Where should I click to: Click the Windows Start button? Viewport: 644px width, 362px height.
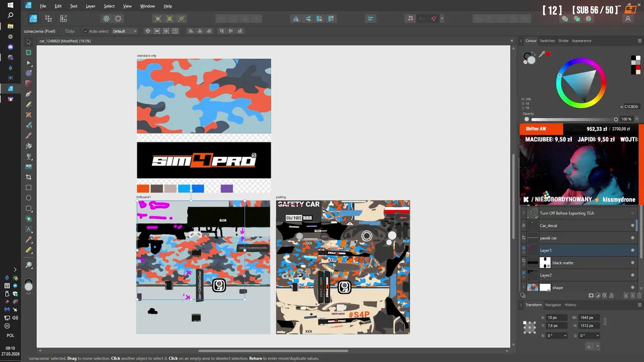pos(10,6)
